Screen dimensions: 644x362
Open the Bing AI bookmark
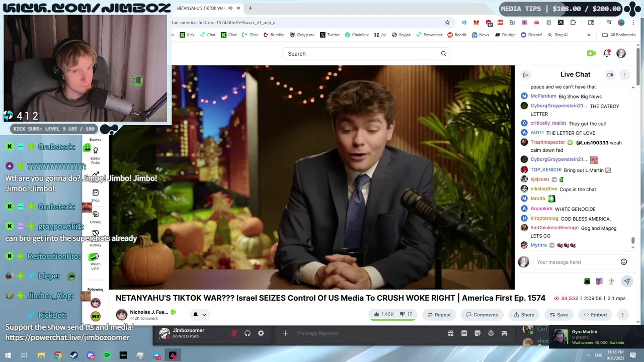(x=557, y=35)
